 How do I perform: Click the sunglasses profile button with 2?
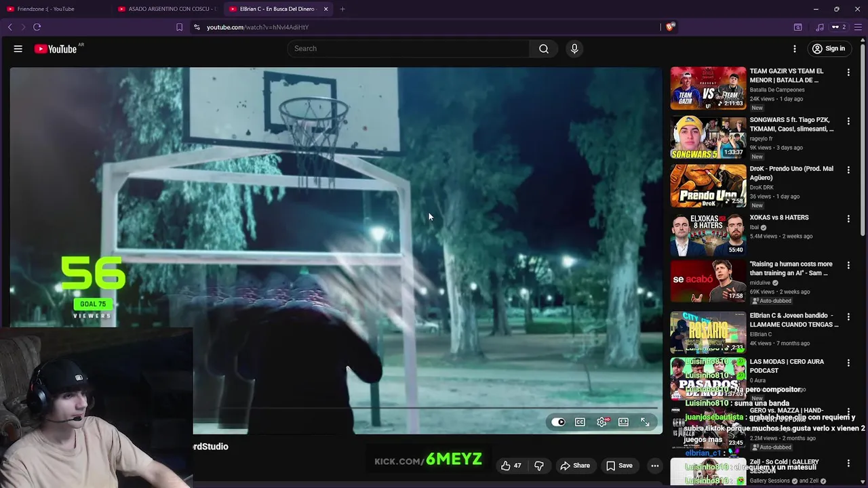click(x=839, y=27)
